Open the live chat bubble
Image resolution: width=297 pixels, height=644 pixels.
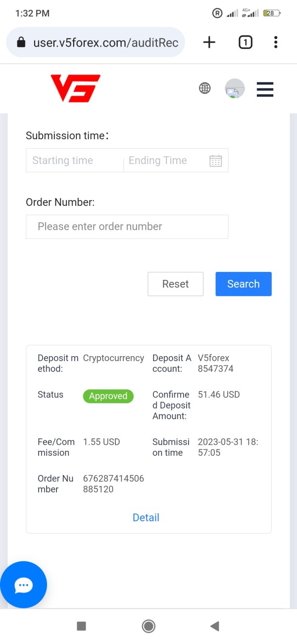tap(23, 585)
